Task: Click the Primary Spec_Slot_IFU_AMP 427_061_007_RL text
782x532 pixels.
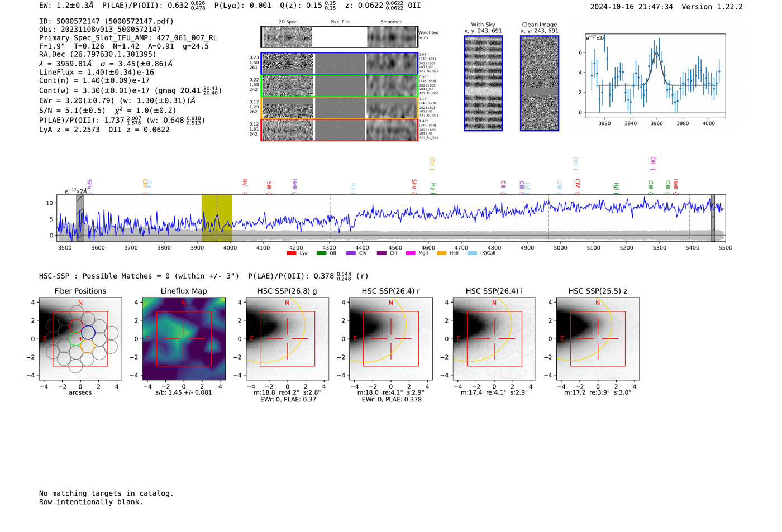Action: (x=128, y=37)
